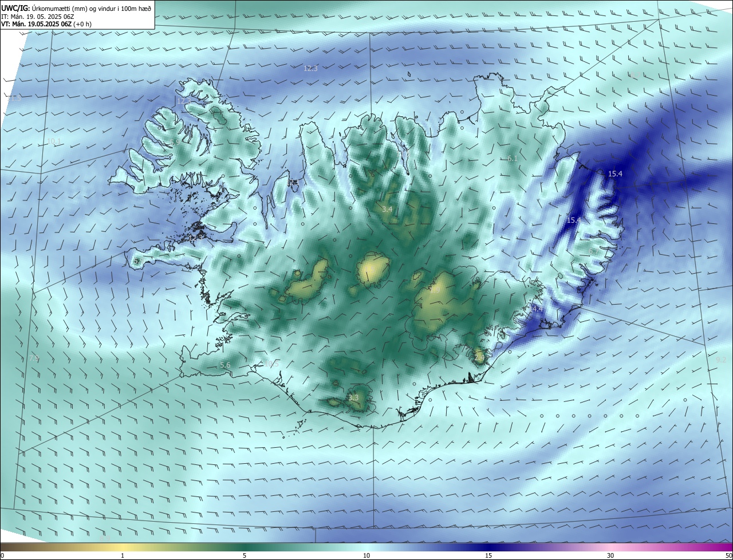Click the color scale tick label 0
Viewport: 733px width, 560px height.
[x=2, y=555]
